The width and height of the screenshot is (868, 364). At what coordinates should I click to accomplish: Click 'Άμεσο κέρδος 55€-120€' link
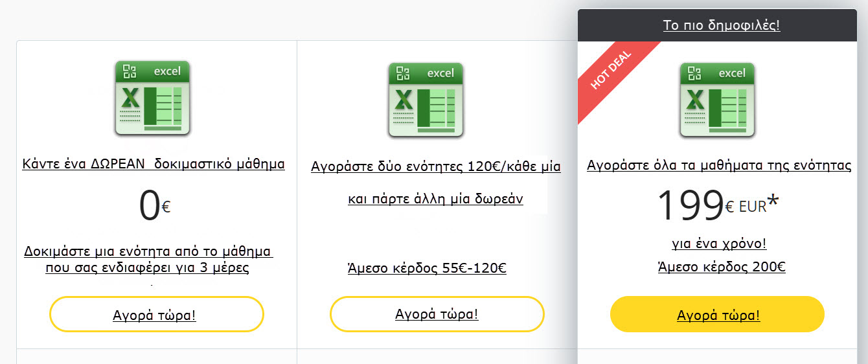pyautogui.click(x=427, y=268)
